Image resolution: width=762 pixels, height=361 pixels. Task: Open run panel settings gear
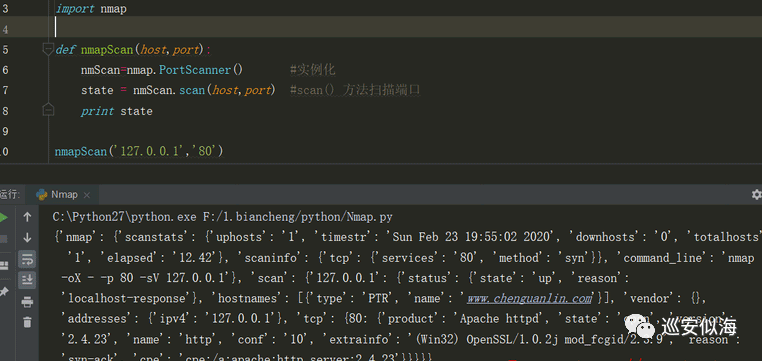(x=756, y=194)
